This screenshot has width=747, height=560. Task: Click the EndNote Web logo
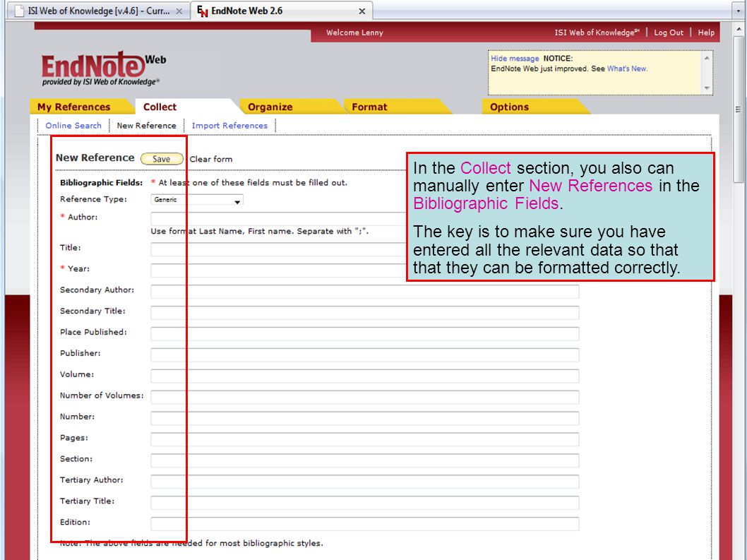click(104, 68)
